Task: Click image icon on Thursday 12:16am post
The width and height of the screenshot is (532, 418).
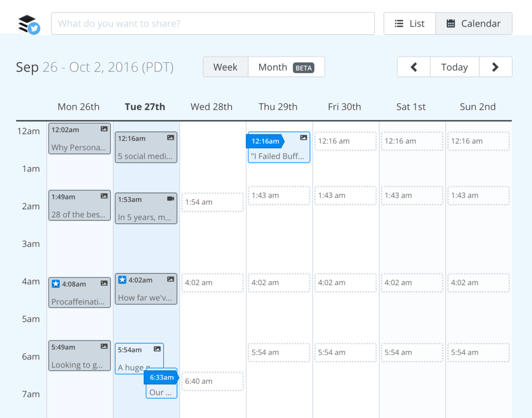Action: 303,138
